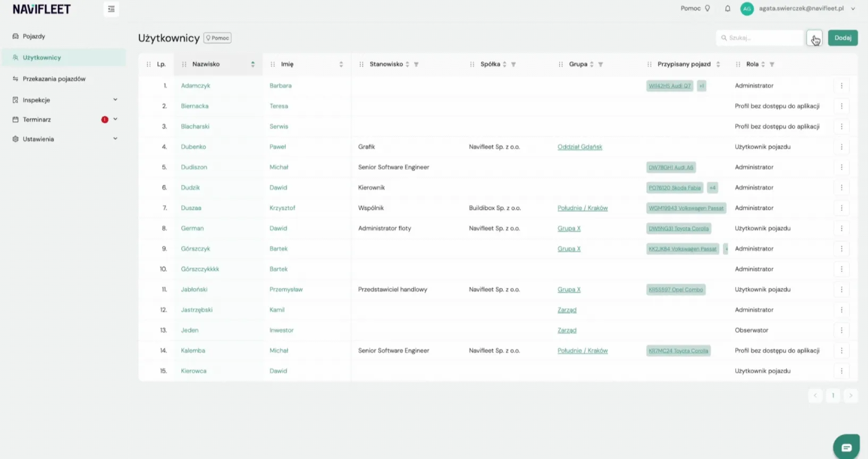The height and width of the screenshot is (459, 868).
Task: Click the Lp. column drag handle
Action: (148, 64)
